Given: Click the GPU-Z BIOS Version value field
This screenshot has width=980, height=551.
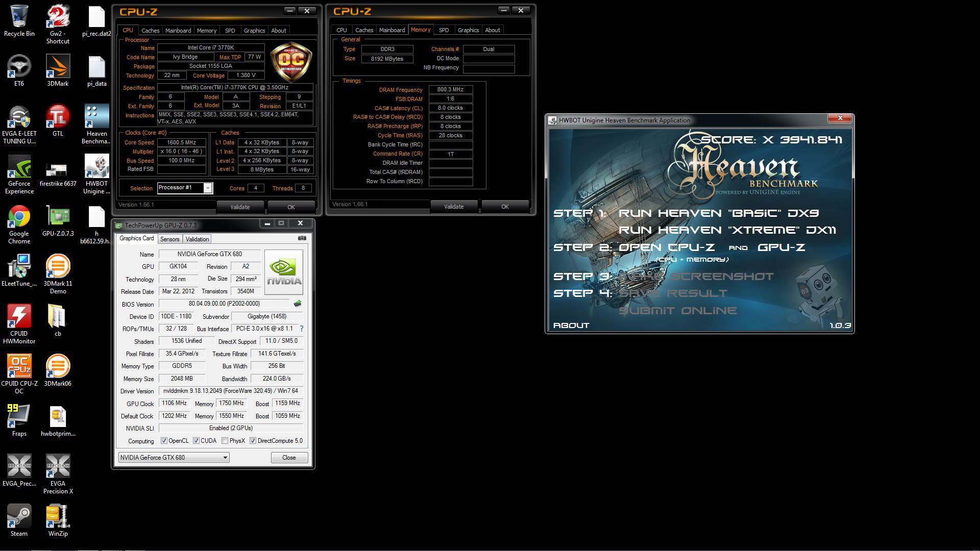Looking at the screenshot, I should pyautogui.click(x=224, y=304).
